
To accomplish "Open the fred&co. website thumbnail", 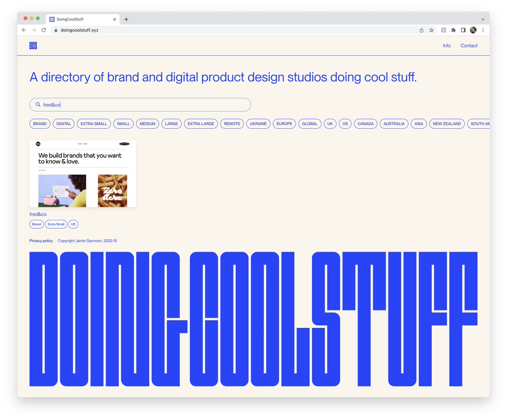I will click(x=82, y=173).
